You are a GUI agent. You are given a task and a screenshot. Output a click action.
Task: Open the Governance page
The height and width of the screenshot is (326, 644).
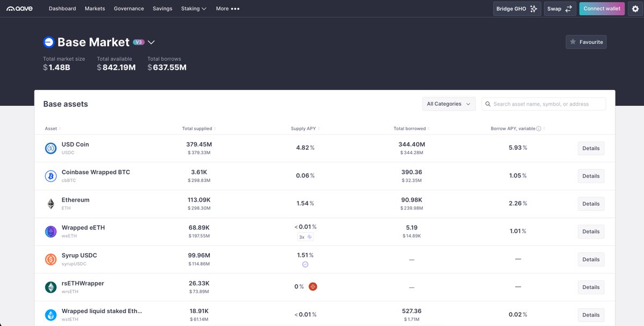[129, 9]
